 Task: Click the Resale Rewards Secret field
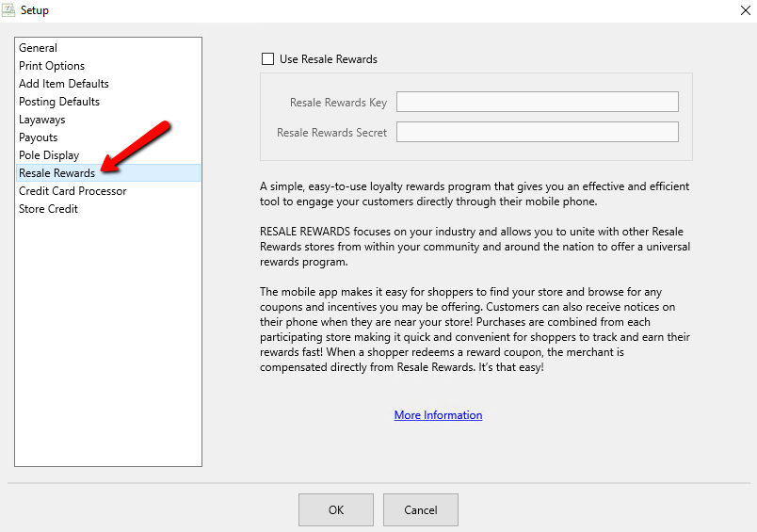[x=538, y=132]
